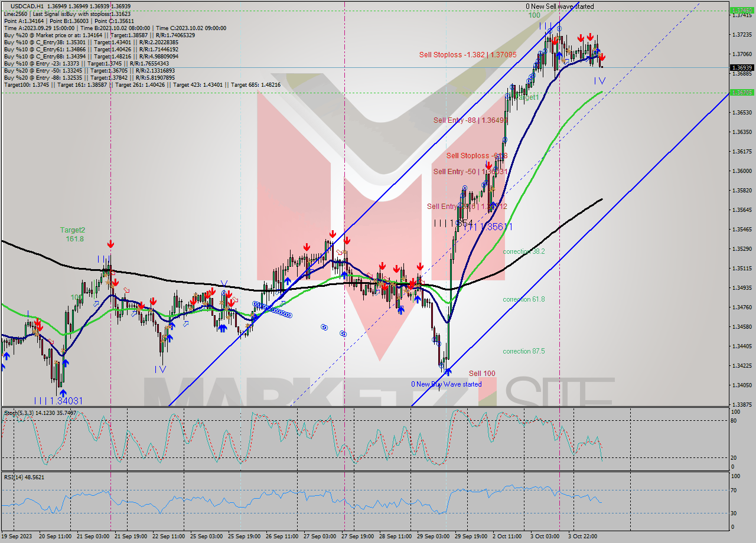This screenshot has width=756, height=543.
Task: Select the 'Buy %10 @ C_Entry61' line
Action: tap(91, 49)
